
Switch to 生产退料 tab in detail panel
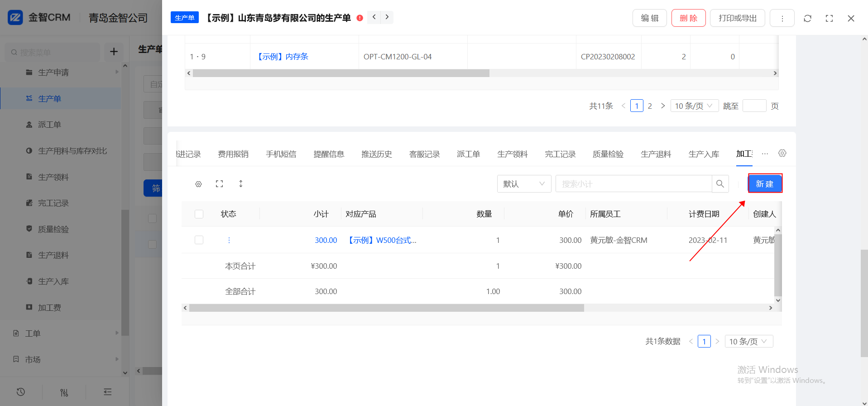pyautogui.click(x=656, y=154)
